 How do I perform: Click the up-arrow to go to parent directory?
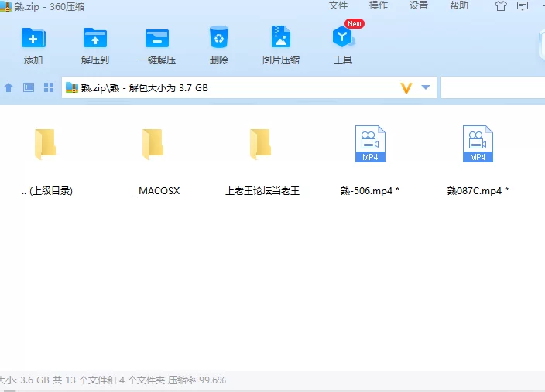(9, 88)
